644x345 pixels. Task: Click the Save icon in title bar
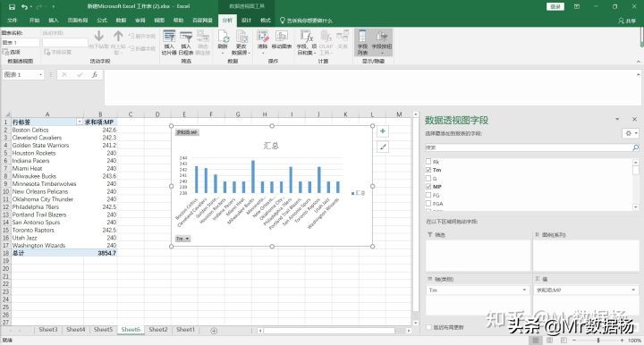point(12,6)
